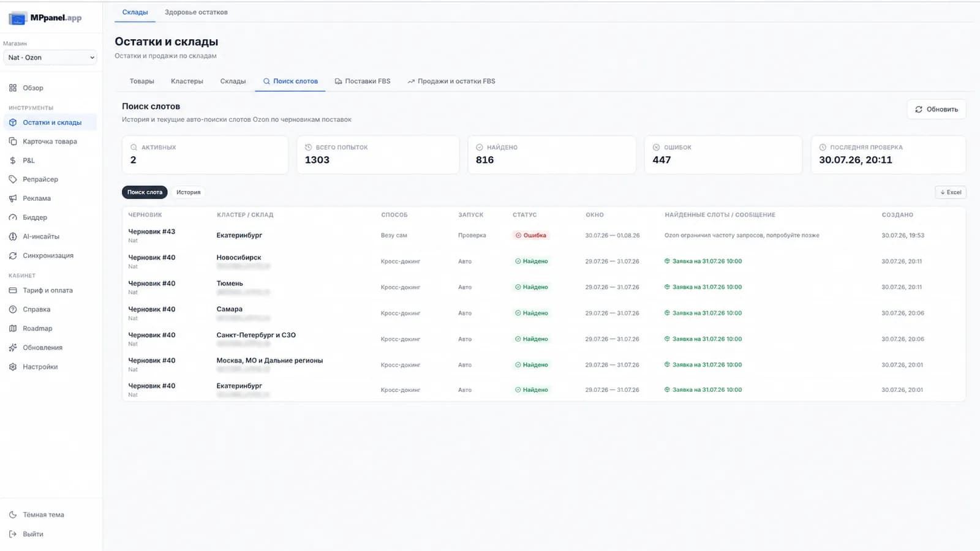The height and width of the screenshot is (551, 980).
Task: Open the top Склады tab
Action: pos(135,12)
